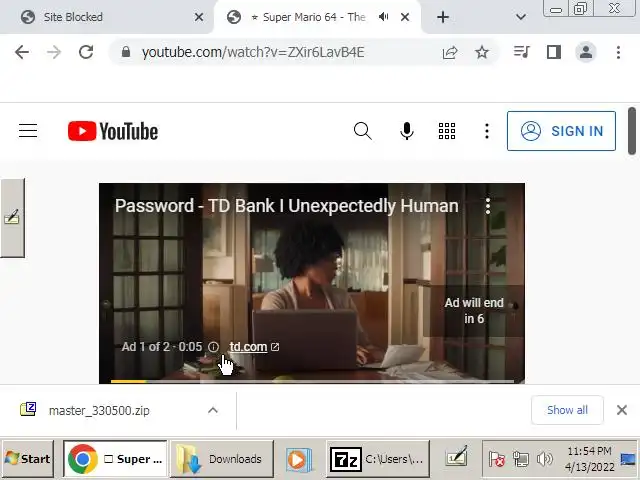The image size is (640, 480).
Task: Open the ad's three-dot options menu
Action: (x=488, y=206)
